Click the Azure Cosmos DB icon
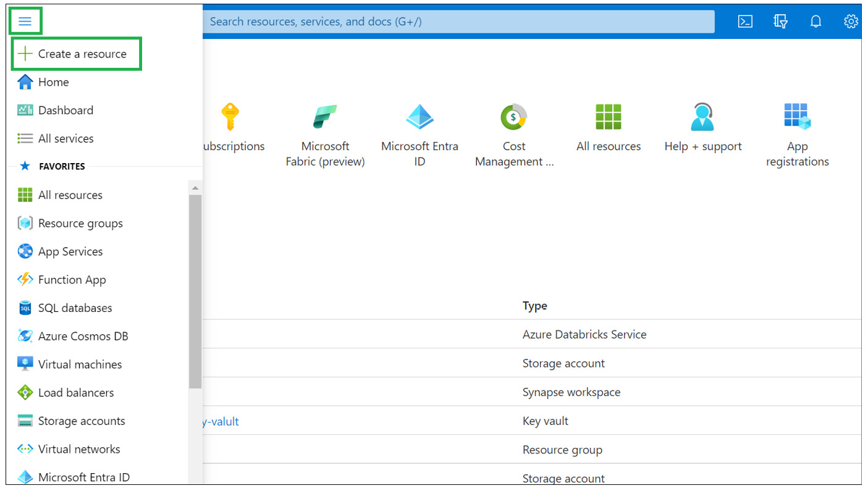Image resolution: width=868 pixels, height=488 pixels. [25, 337]
